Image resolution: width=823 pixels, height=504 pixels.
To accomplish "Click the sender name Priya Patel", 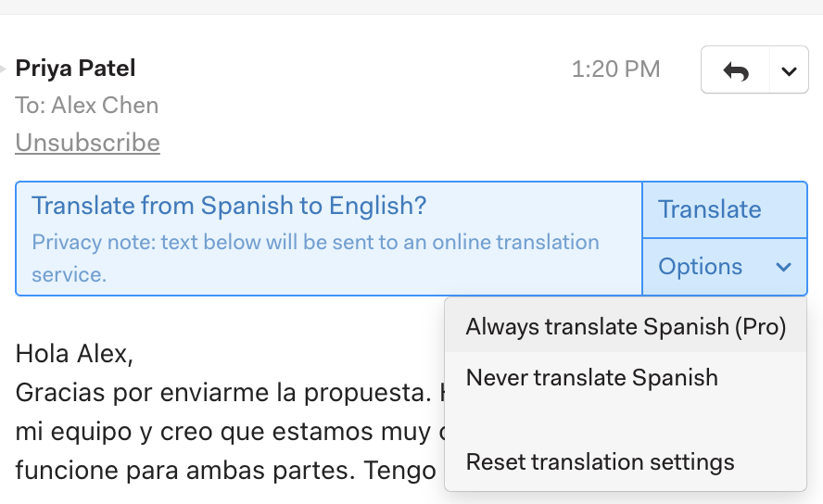I will [76, 69].
